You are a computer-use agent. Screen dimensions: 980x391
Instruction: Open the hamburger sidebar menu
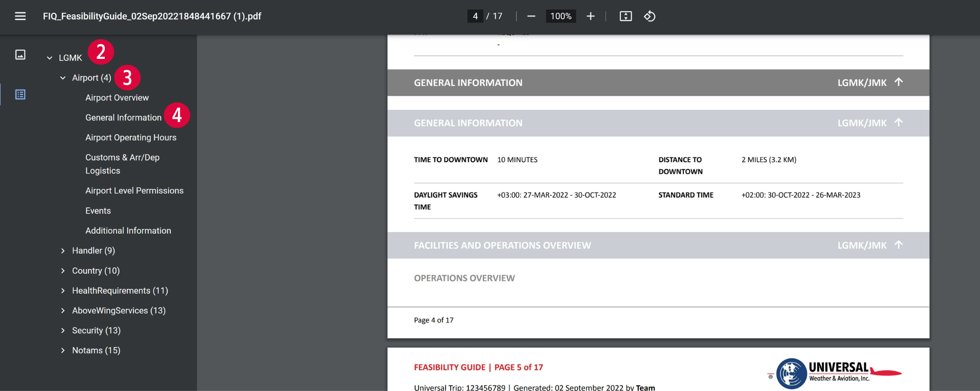(20, 16)
